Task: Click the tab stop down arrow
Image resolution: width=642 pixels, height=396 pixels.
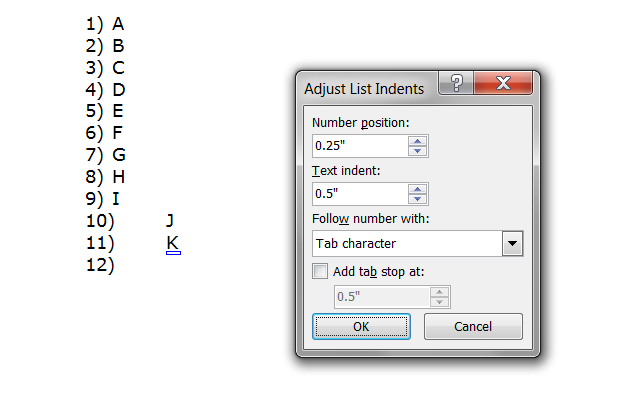Action: tap(439, 302)
